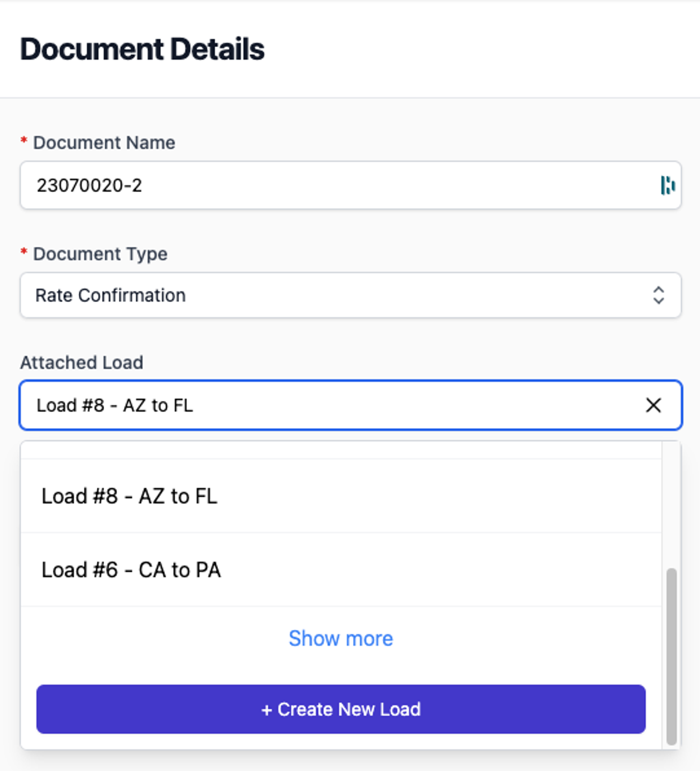The width and height of the screenshot is (700, 771).
Task: Click the Attached Load label
Action: point(82,363)
